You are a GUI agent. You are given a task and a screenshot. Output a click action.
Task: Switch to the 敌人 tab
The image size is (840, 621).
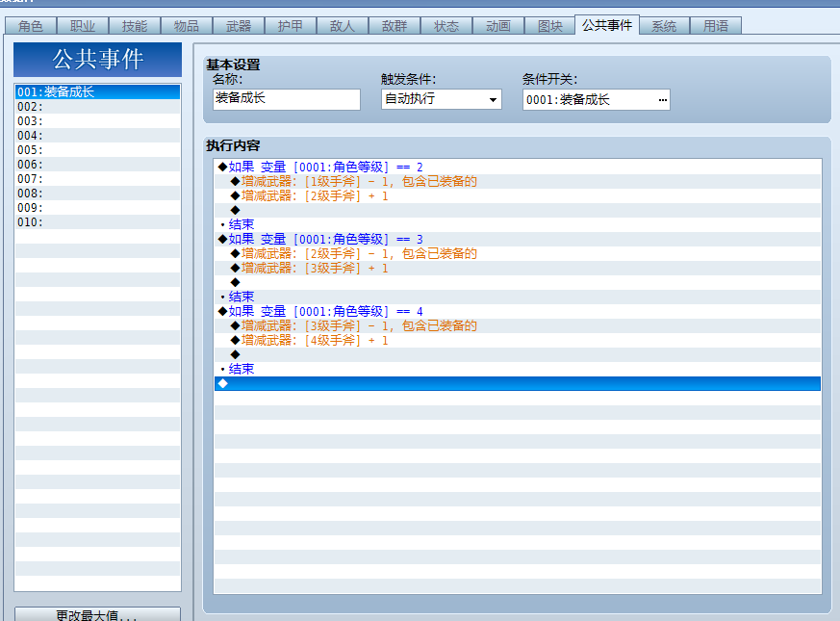pyautogui.click(x=343, y=26)
